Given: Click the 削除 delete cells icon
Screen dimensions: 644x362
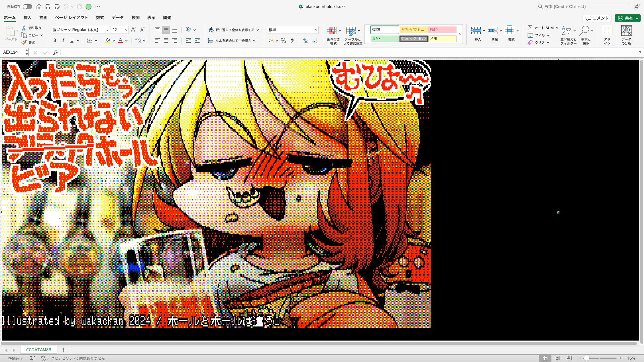Looking at the screenshot, I should coord(493,31).
